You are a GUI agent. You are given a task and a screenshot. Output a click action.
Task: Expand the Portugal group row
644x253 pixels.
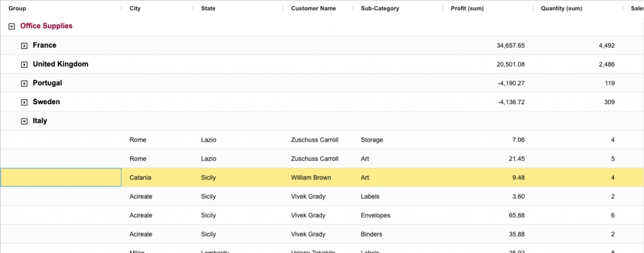click(x=24, y=83)
